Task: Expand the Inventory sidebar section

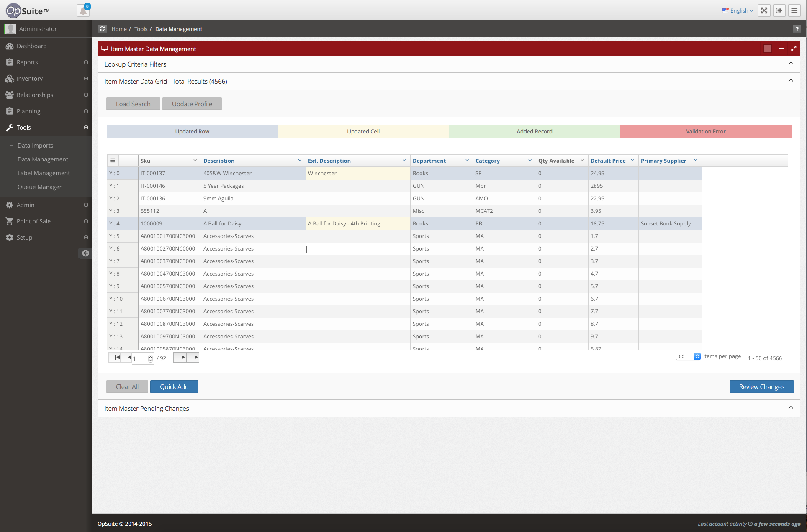Action: 86,79
